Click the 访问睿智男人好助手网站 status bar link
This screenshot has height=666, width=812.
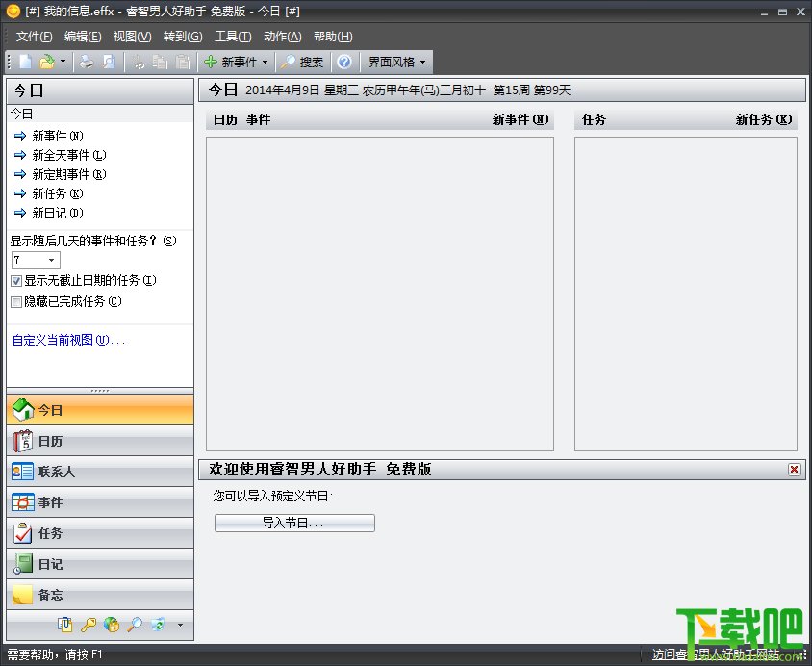coord(715,654)
